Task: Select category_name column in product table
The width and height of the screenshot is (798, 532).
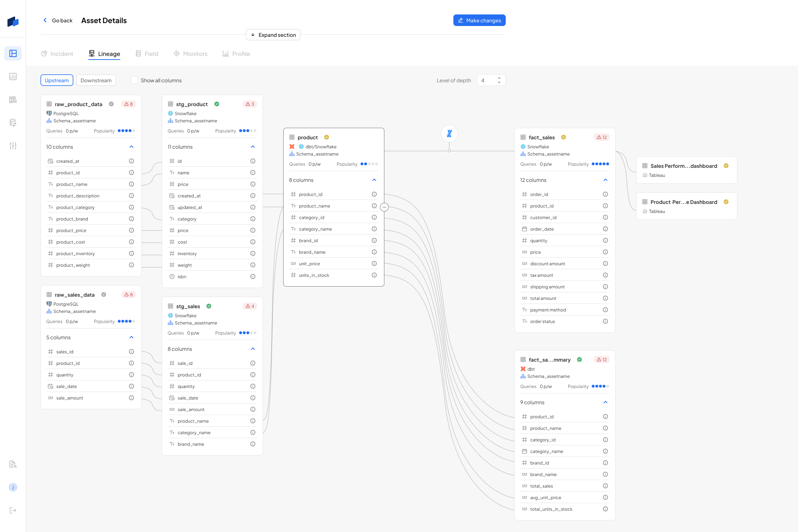Action: pyautogui.click(x=334, y=229)
